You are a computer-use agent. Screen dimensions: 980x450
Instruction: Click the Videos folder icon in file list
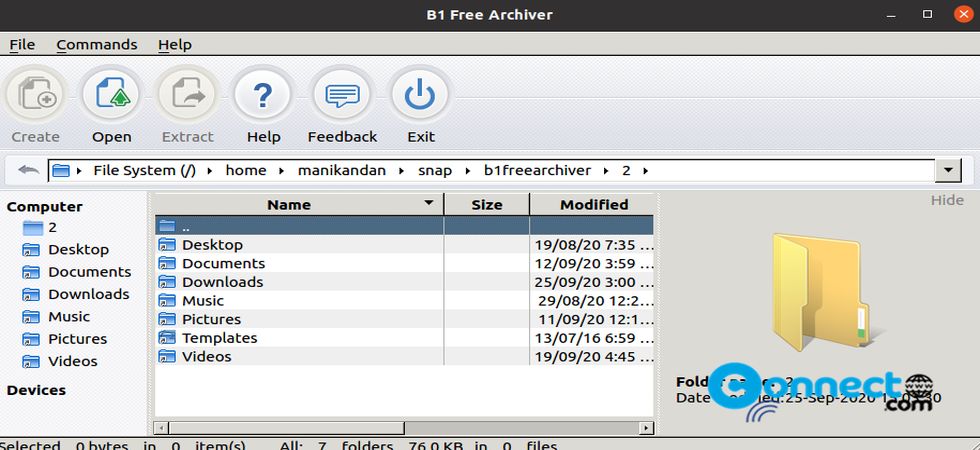pos(167,357)
